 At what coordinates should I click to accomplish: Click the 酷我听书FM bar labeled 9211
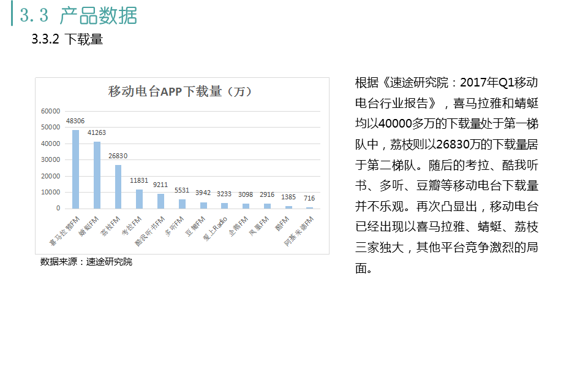coord(160,201)
